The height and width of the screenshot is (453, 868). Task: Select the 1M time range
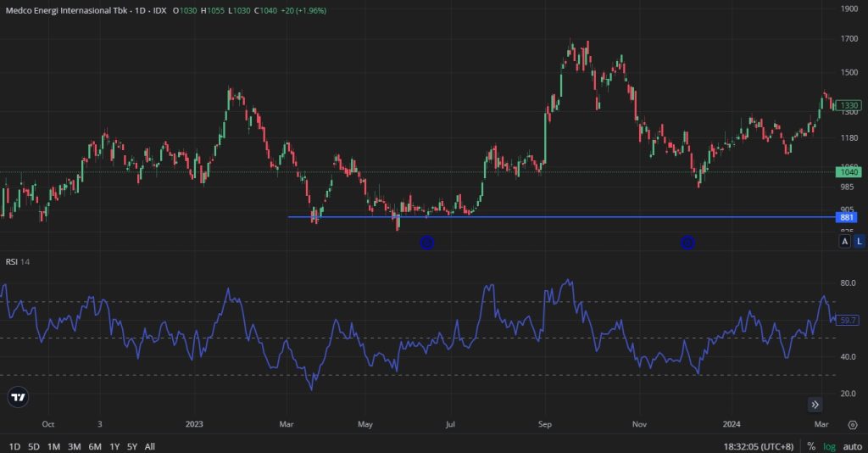coord(53,446)
